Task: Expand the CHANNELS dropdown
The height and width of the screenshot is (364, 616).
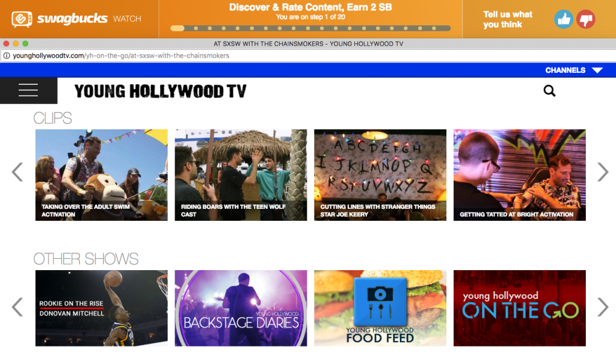Action: [573, 70]
